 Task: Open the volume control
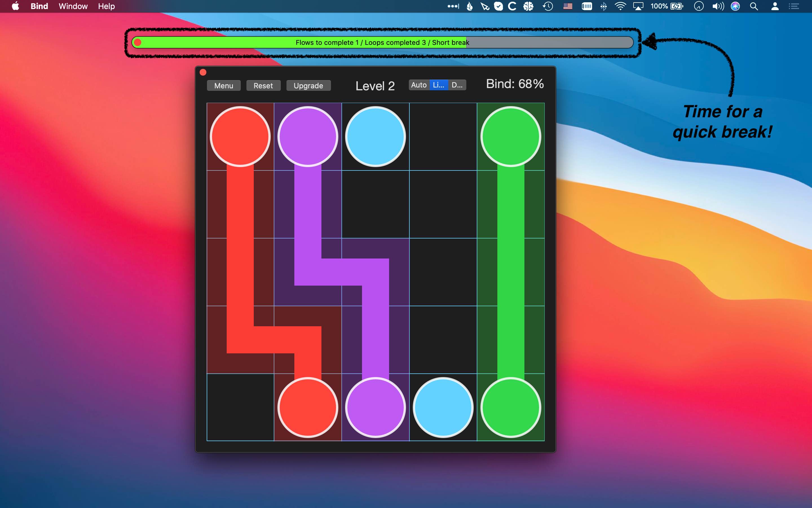tap(718, 6)
